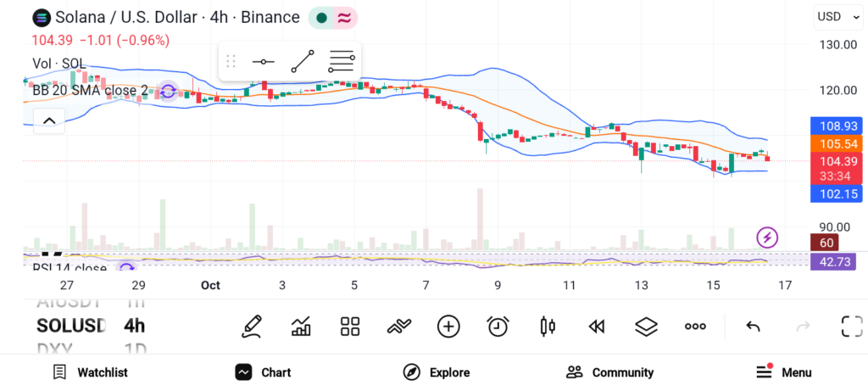The width and height of the screenshot is (868, 391).
Task: Select the DXY symbol row
Action: [92, 349]
